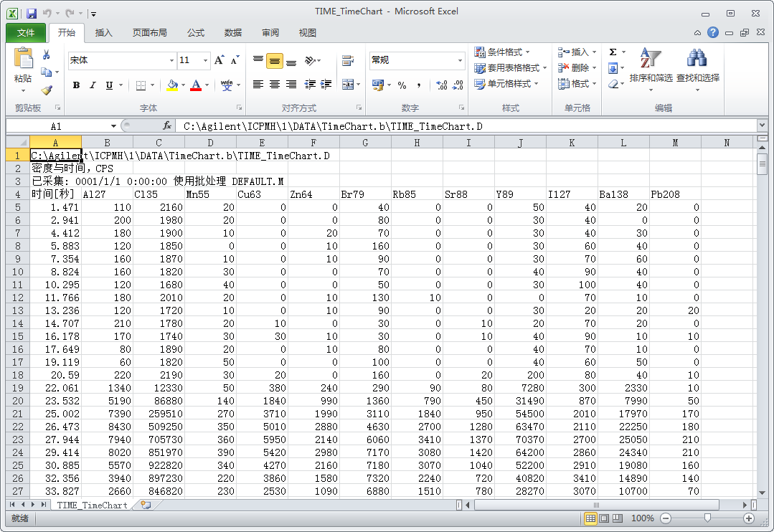
Task: Toggle bold formatting
Action: [x=76, y=85]
